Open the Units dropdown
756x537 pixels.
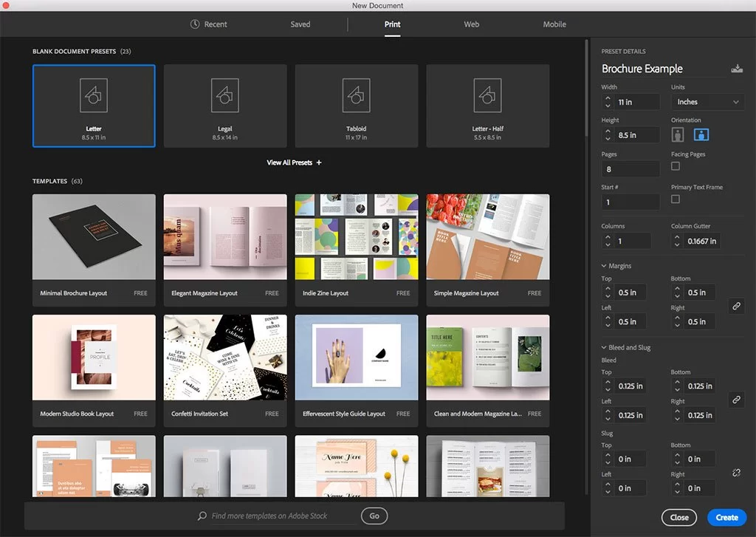(707, 101)
